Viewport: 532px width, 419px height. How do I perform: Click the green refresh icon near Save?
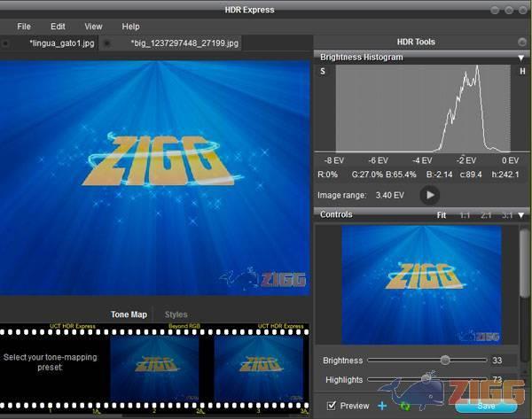[405, 406]
